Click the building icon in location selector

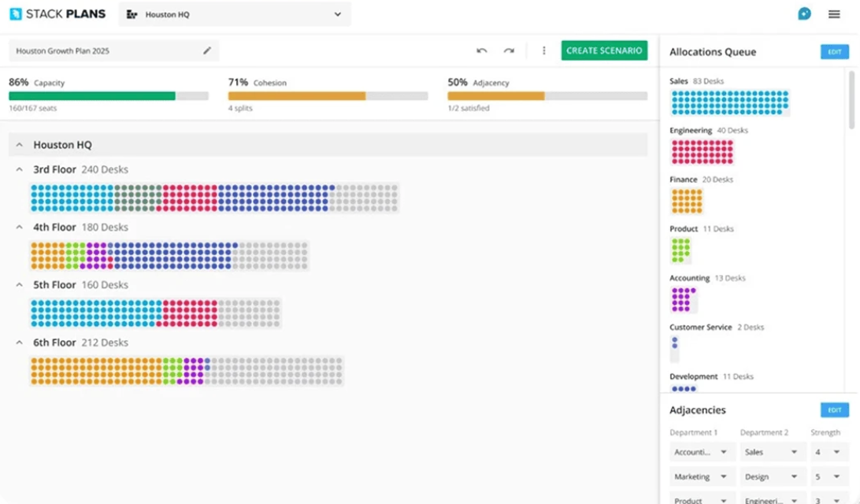click(x=132, y=14)
